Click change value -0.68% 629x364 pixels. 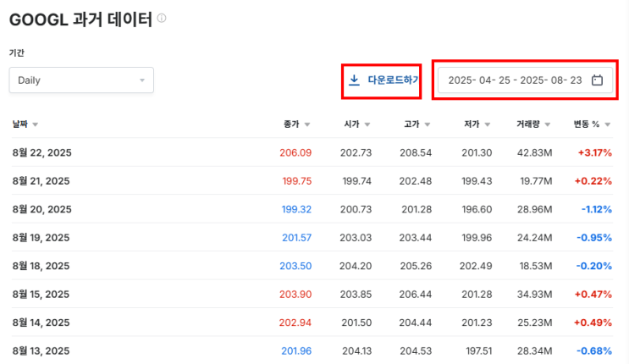(x=594, y=350)
